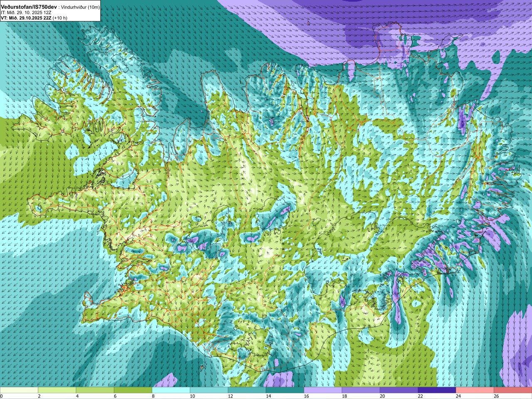Click the 'VT: Mið. 29.10.2025 22Z' text
Viewport: 532px width, 399px height.
(26, 18)
